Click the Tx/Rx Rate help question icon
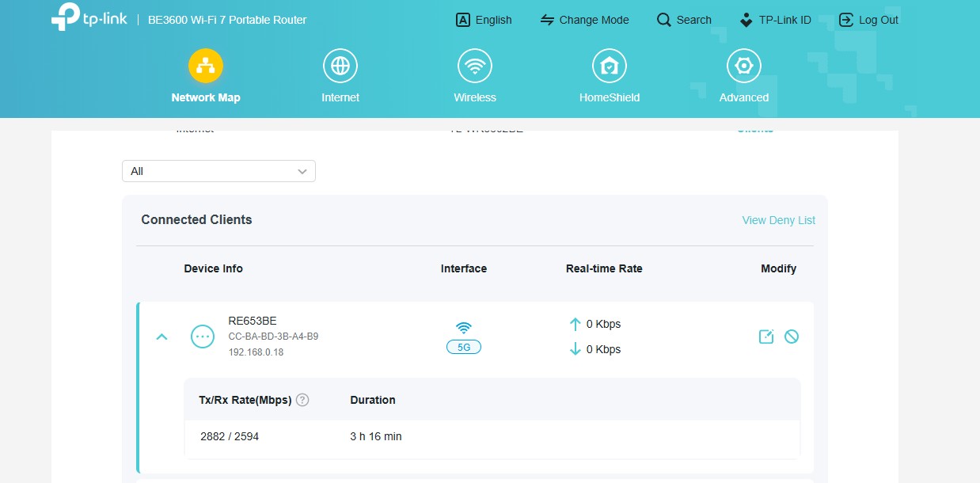The height and width of the screenshot is (483, 980). [302, 400]
